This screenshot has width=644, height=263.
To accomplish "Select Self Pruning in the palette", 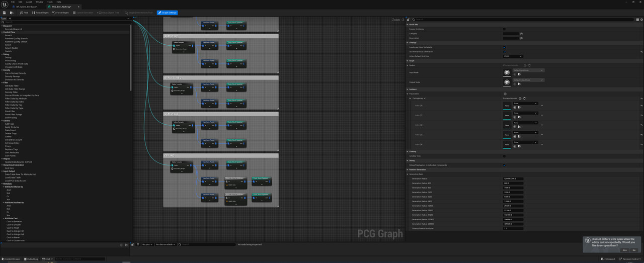I will click(11, 118).
